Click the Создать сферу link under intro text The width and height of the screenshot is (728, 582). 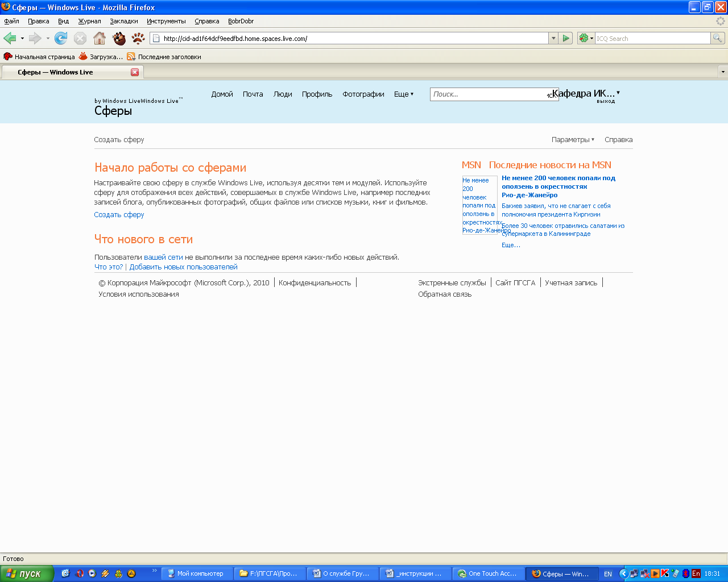pyautogui.click(x=119, y=215)
